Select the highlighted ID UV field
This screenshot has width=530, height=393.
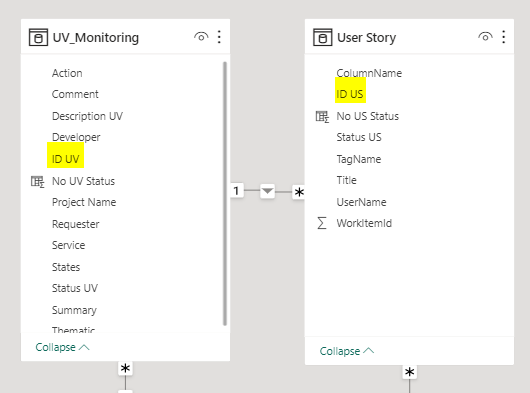(66, 159)
